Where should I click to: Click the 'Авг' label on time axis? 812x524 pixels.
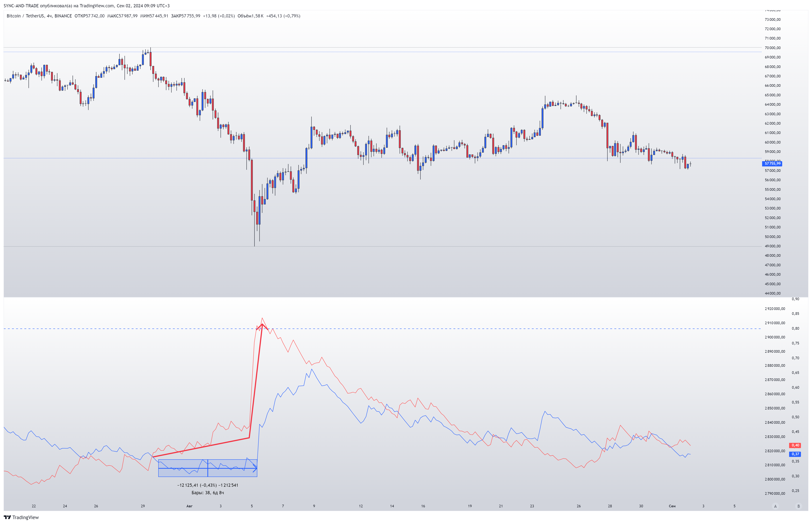[x=189, y=506]
